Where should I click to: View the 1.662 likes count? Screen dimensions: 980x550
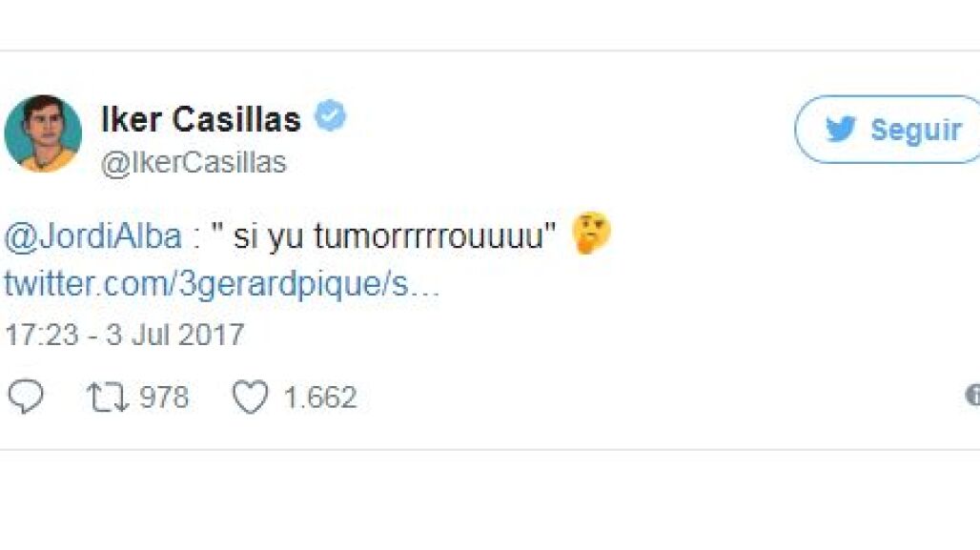pos(320,397)
